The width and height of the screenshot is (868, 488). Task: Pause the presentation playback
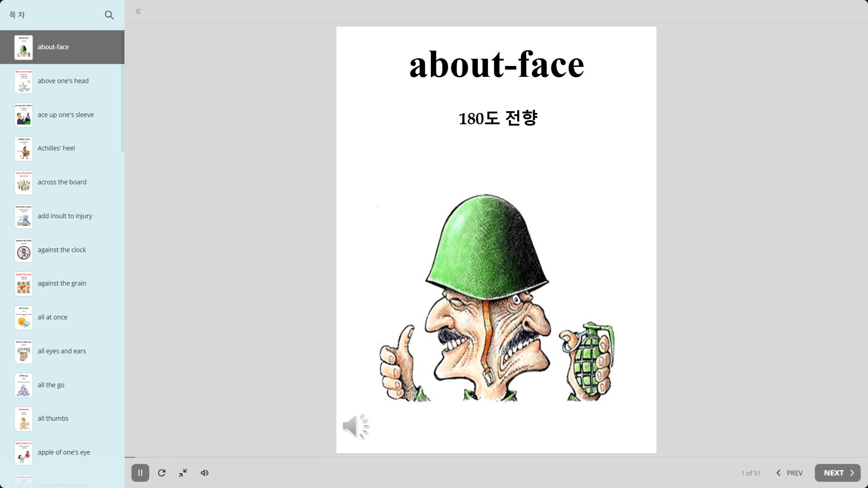point(140,473)
